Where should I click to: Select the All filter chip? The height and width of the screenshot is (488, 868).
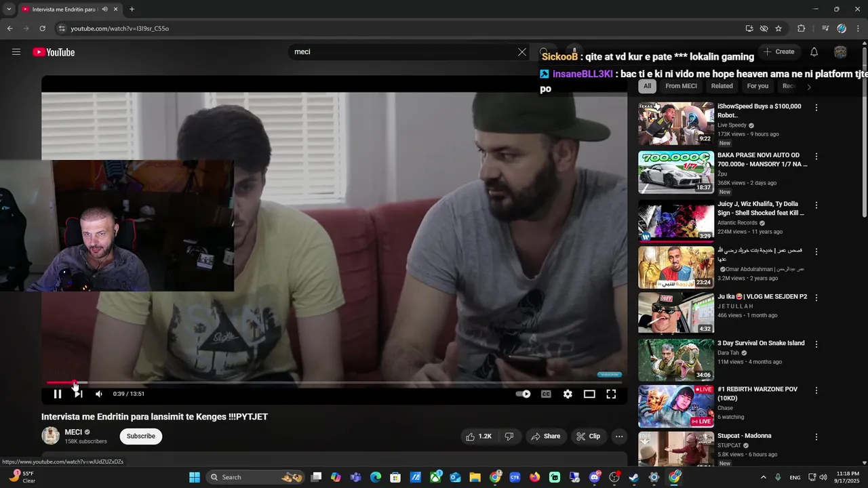coord(647,86)
